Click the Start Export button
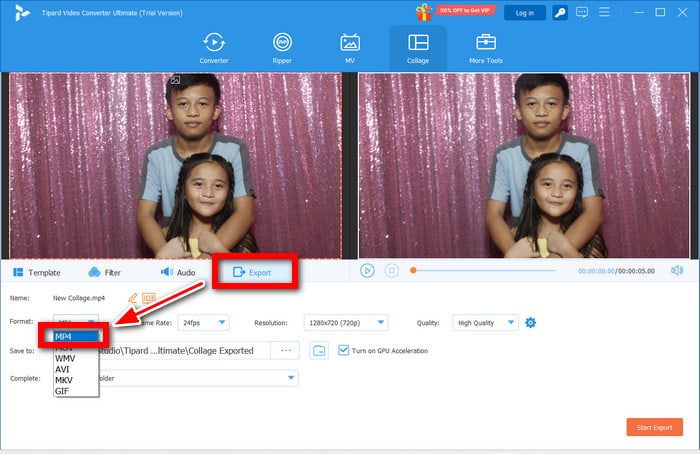700x454 pixels. pyautogui.click(x=654, y=427)
